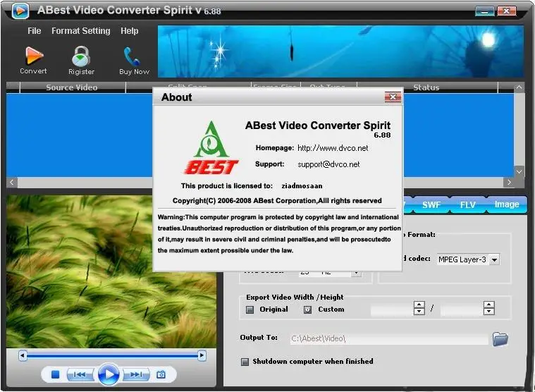This screenshot has width=535, height=392.
Task: Enable the Original size checkbox
Action: click(x=250, y=310)
